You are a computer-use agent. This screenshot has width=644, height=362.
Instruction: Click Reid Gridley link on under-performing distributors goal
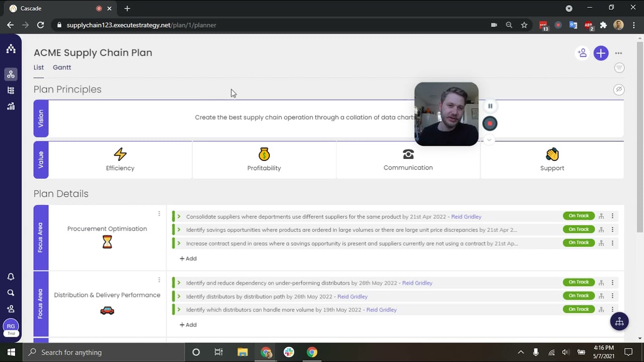click(417, 283)
